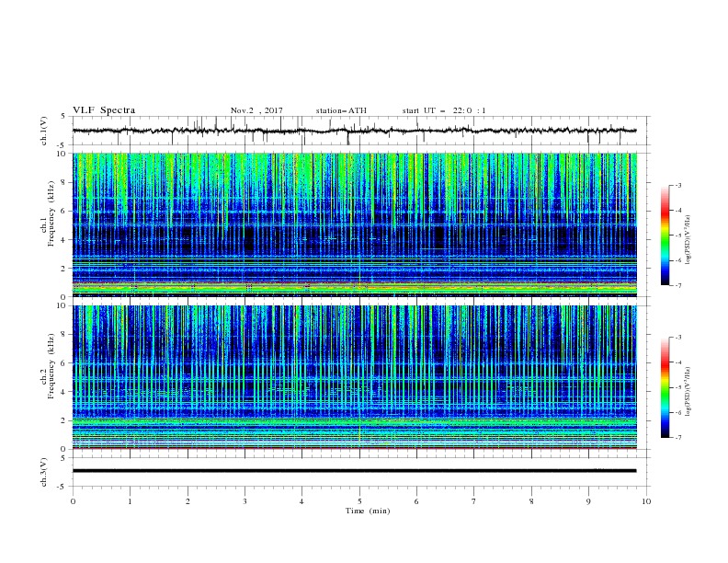Screen dimensions: 728x563
Task: Click the 'ch.3(V)' waveform axis label
Action: 44,472
